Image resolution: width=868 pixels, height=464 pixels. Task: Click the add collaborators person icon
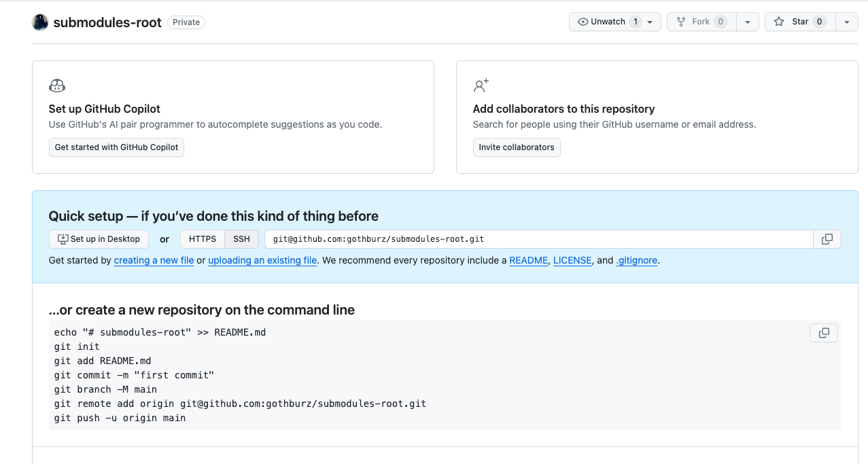pos(481,86)
